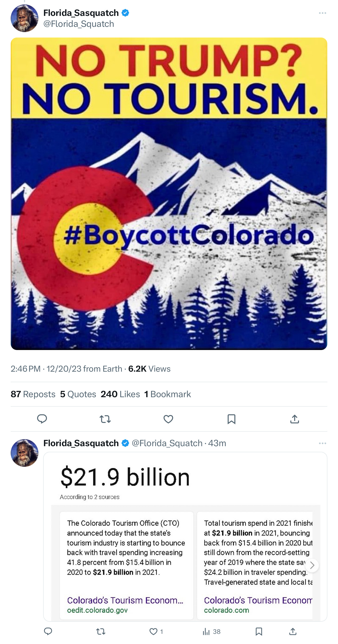Image resolution: width=338 pixels, height=644 pixels.
Task: Like the reply with 1 like
Action: (156, 631)
